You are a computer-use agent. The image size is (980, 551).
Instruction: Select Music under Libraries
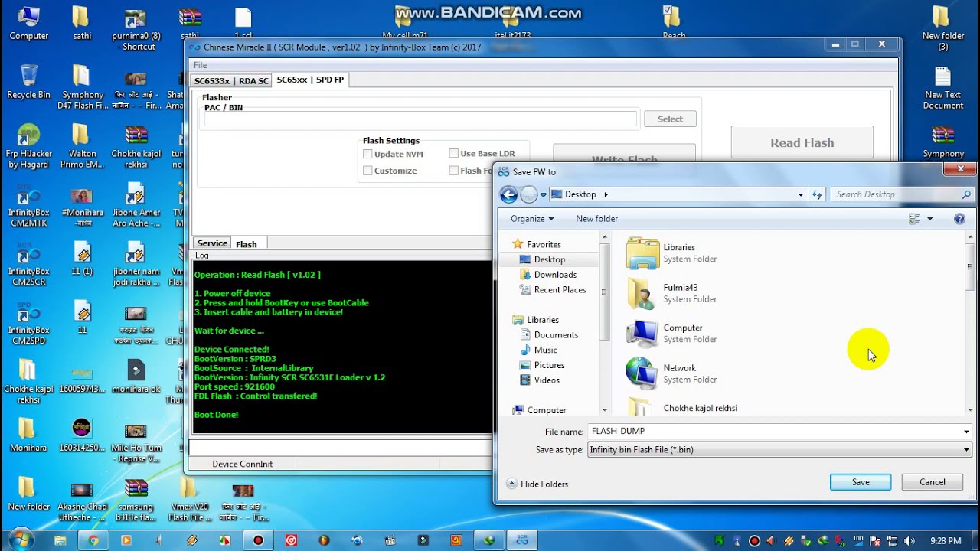coord(545,350)
